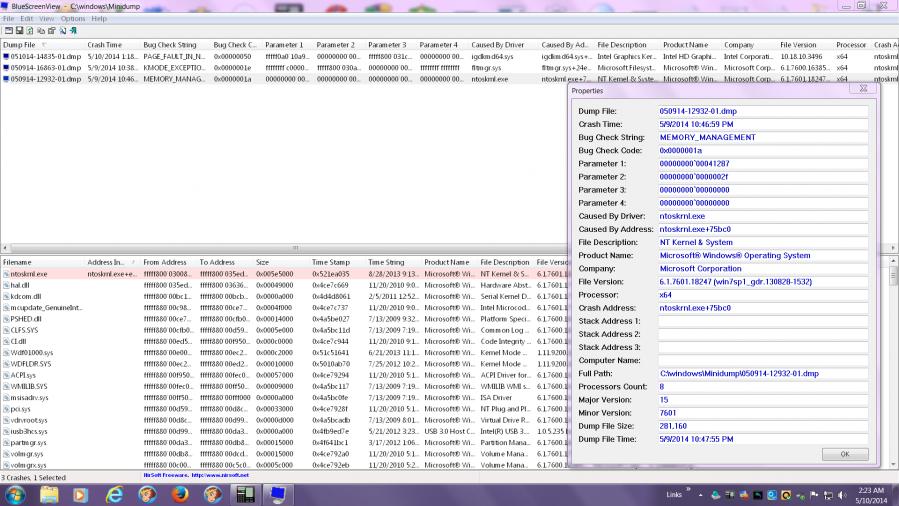
Task: Sort by the Dump File column header
Action: point(42,45)
